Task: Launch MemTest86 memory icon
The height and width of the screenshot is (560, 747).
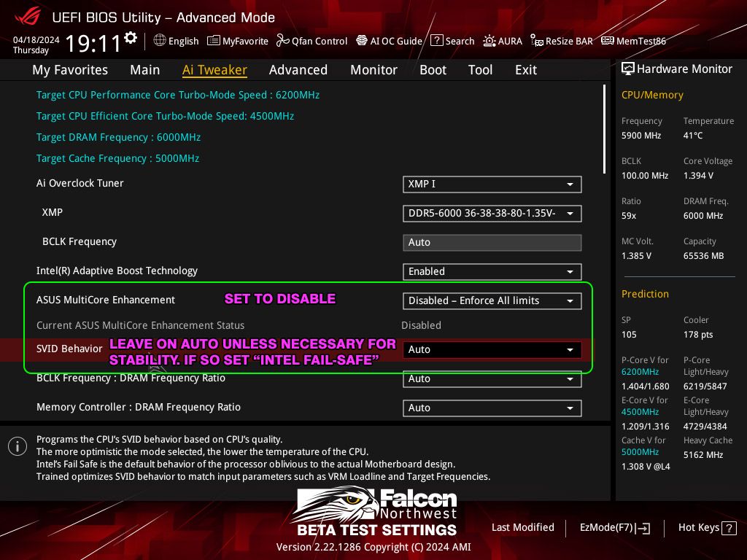Action: click(x=608, y=41)
